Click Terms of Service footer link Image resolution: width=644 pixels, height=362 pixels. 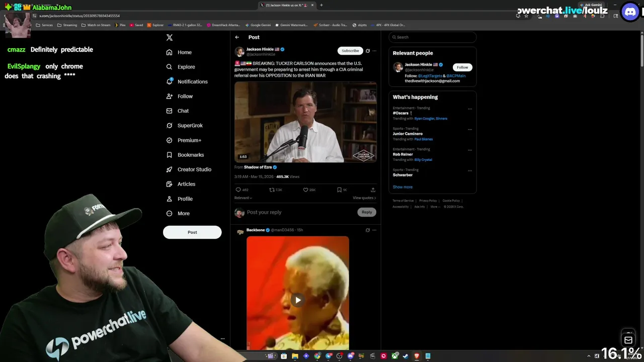(403, 201)
